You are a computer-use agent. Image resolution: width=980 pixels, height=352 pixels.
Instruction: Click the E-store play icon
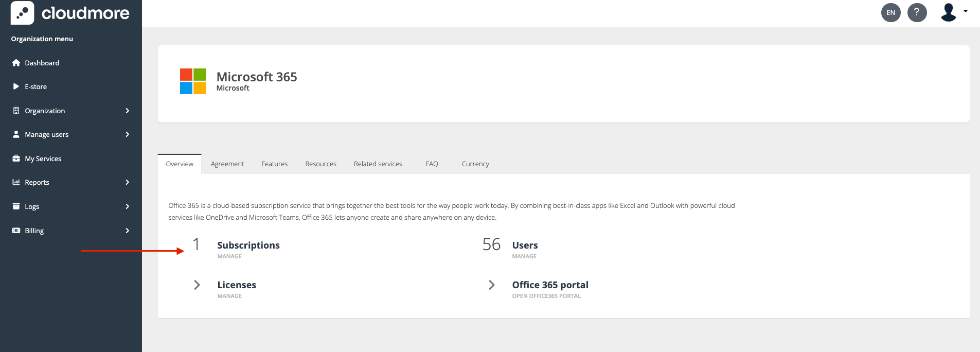16,86
